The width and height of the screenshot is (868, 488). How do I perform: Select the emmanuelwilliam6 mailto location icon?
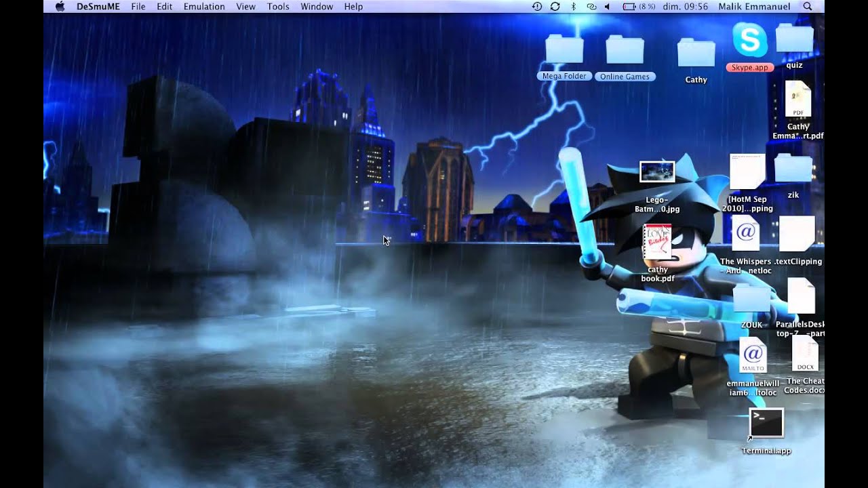(x=753, y=355)
